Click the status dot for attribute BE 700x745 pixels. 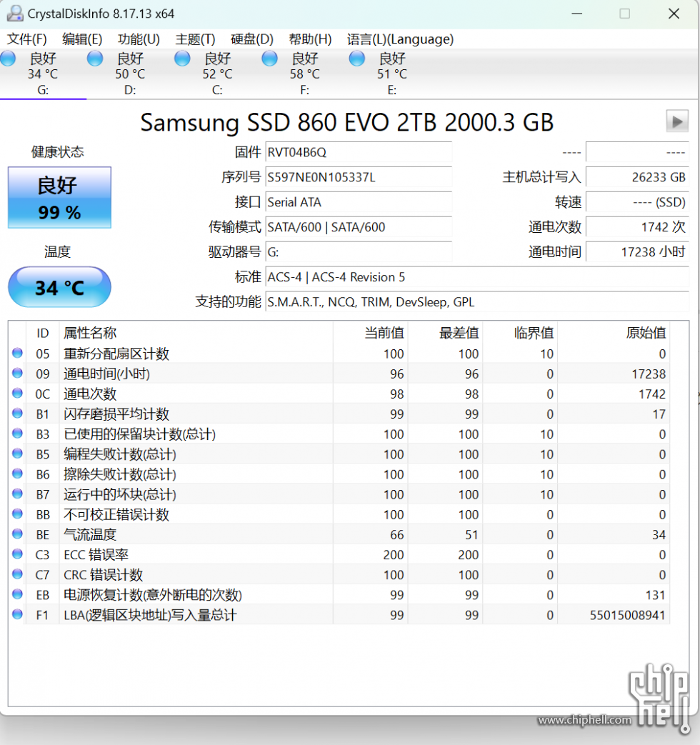click(x=18, y=534)
